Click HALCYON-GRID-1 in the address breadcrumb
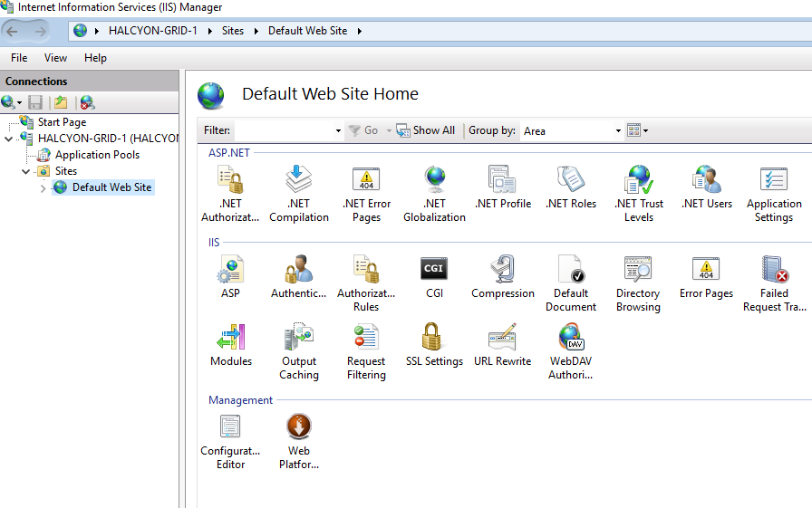 153,31
